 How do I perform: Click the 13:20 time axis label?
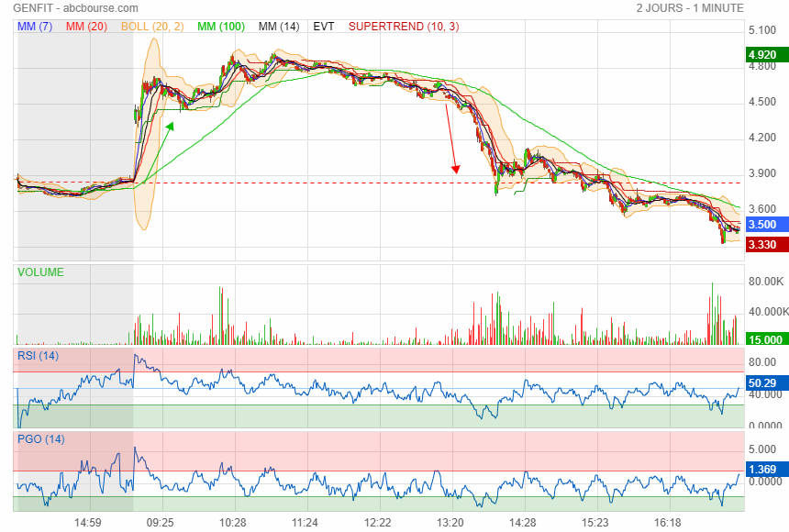(450, 523)
